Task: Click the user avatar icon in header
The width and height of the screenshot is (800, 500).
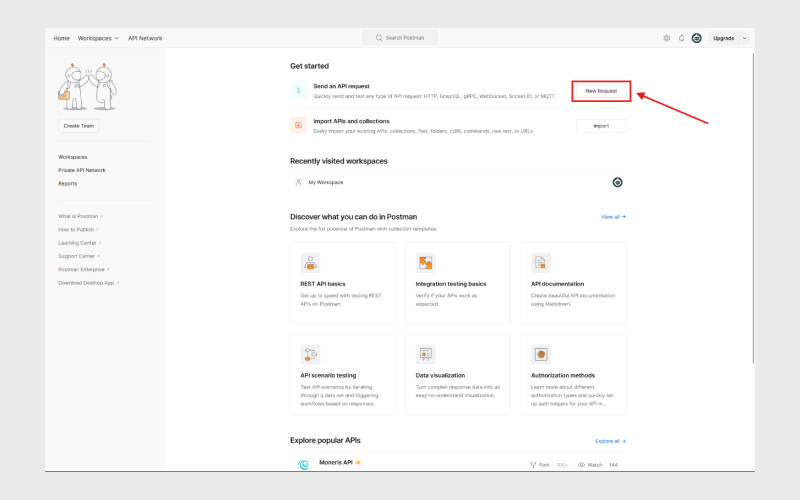Action: tap(696, 38)
